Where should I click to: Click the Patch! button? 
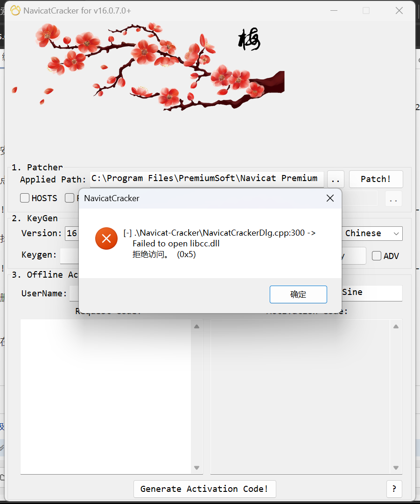coord(376,179)
